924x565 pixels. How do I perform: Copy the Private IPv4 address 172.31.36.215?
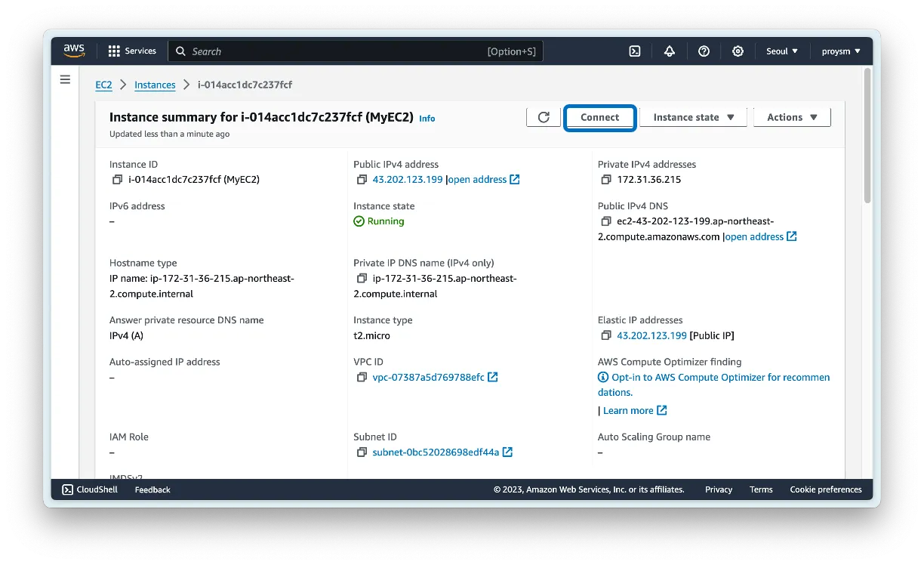click(606, 180)
